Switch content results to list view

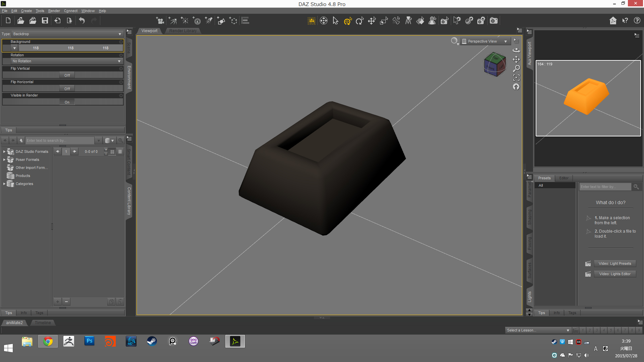(120, 152)
